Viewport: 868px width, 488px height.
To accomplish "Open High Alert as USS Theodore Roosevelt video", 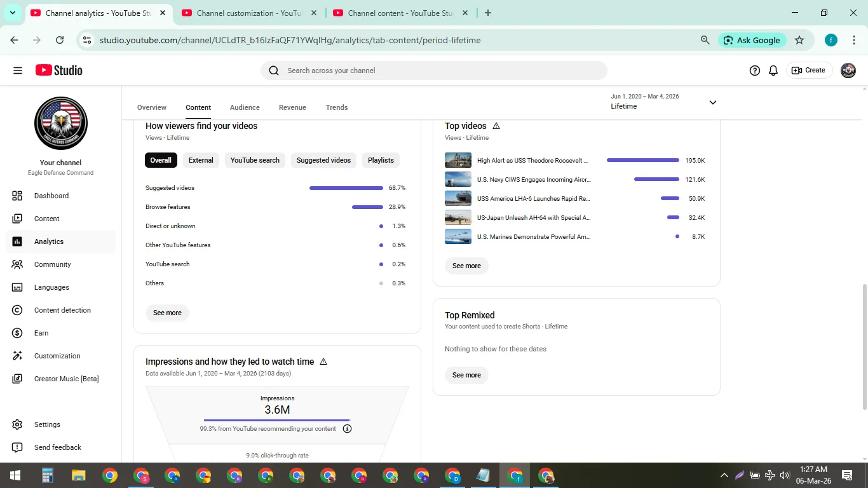I will 532,161.
